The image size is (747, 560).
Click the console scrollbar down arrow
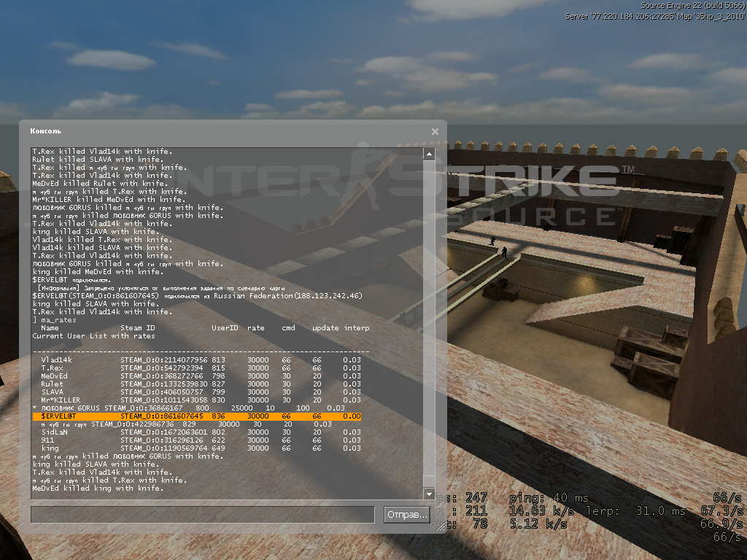429,494
